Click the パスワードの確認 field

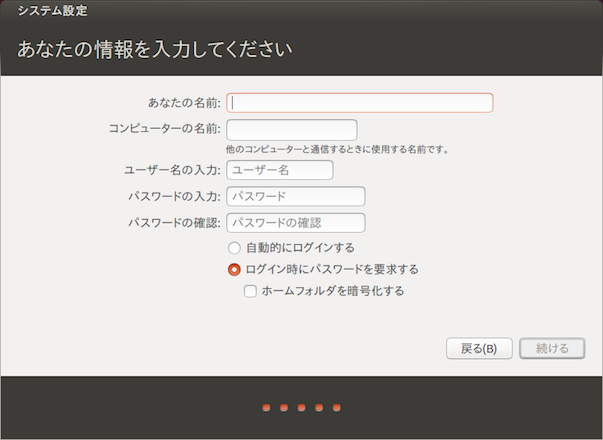click(296, 222)
